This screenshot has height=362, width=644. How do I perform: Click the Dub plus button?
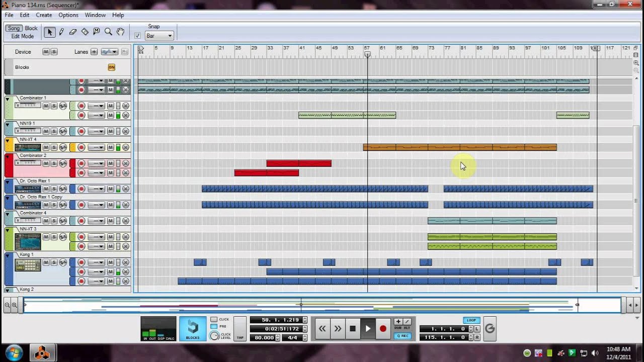[x=398, y=321]
